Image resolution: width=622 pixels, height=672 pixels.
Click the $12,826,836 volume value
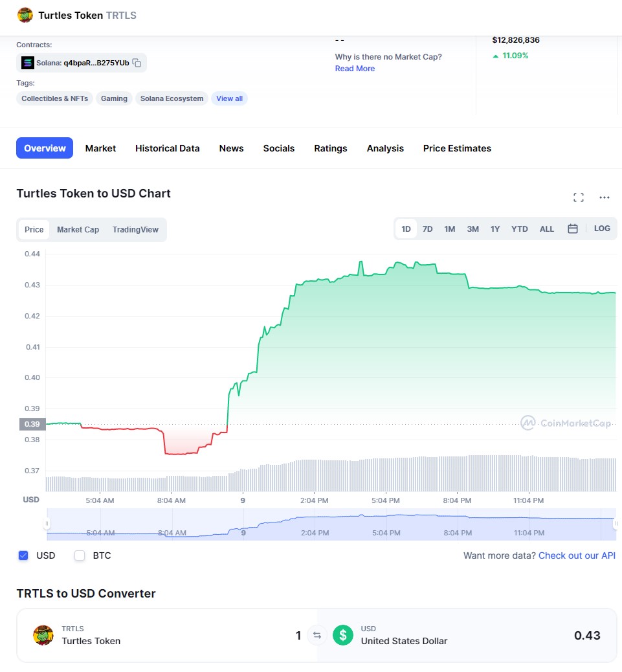(x=516, y=40)
